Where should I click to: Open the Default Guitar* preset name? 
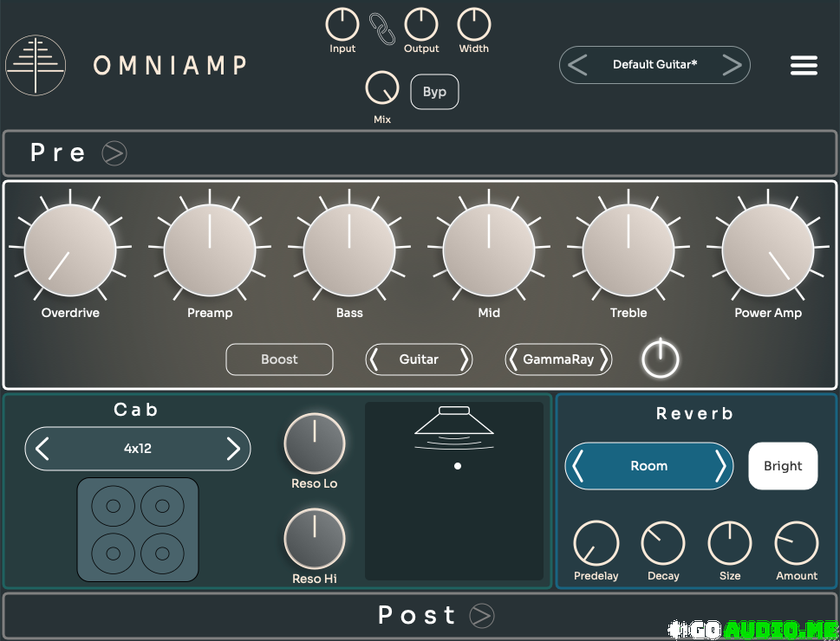tap(654, 65)
